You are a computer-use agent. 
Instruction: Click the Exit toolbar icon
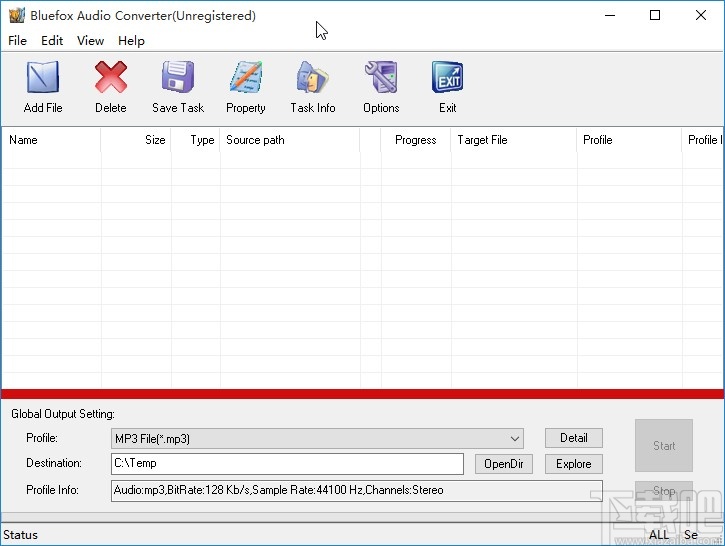(x=448, y=77)
